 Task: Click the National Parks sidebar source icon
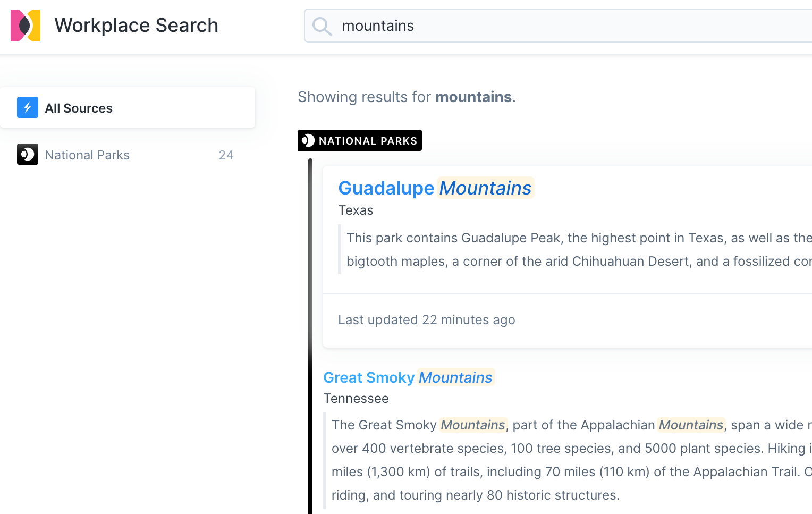click(x=28, y=155)
